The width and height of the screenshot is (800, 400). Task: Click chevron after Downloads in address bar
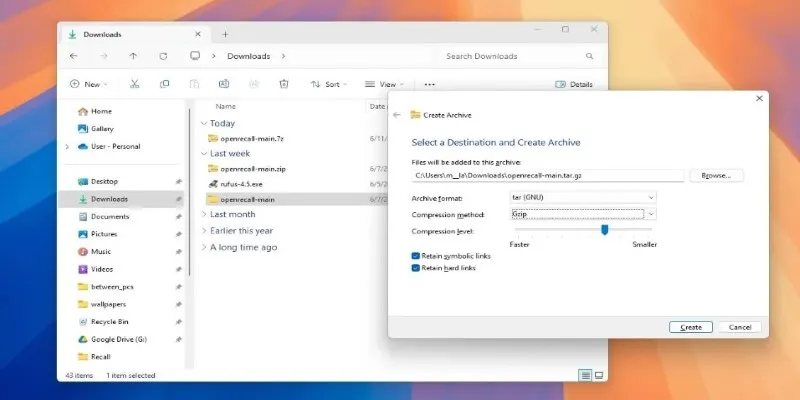[x=284, y=56]
